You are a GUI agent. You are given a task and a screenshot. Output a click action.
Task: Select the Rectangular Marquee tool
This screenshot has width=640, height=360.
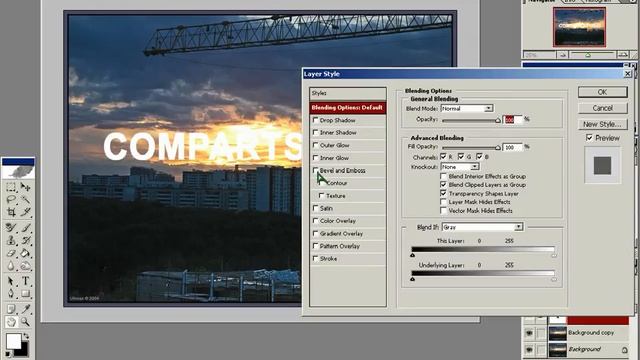pyautogui.click(x=11, y=187)
